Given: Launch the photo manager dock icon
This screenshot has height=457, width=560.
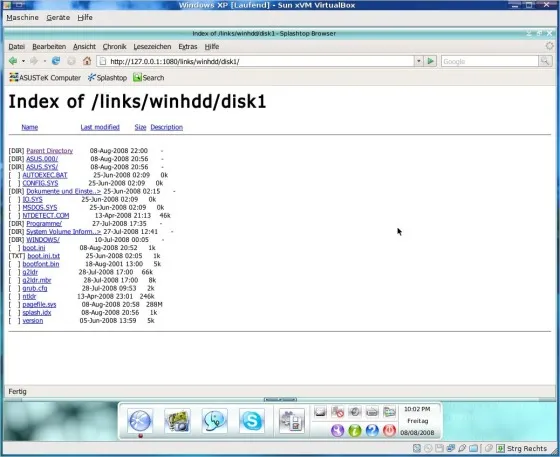Looking at the screenshot, I should click(178, 421).
